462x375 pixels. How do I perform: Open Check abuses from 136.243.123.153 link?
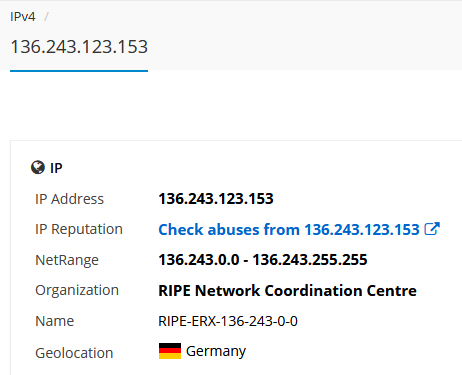click(289, 229)
